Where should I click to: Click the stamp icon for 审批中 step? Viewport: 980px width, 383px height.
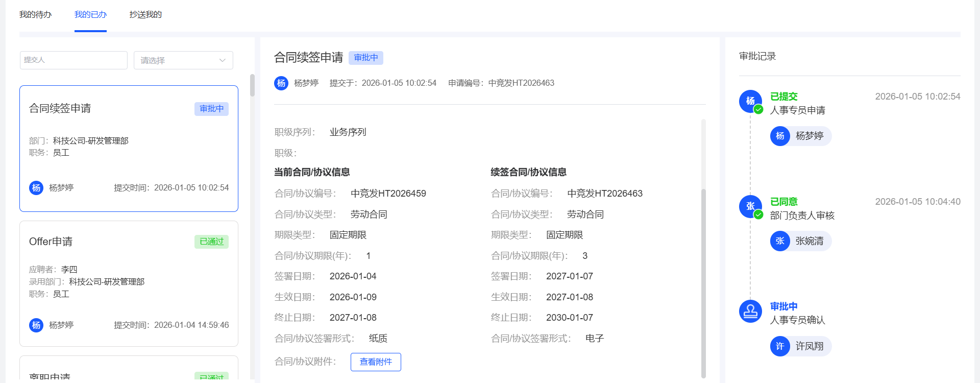pos(750,310)
